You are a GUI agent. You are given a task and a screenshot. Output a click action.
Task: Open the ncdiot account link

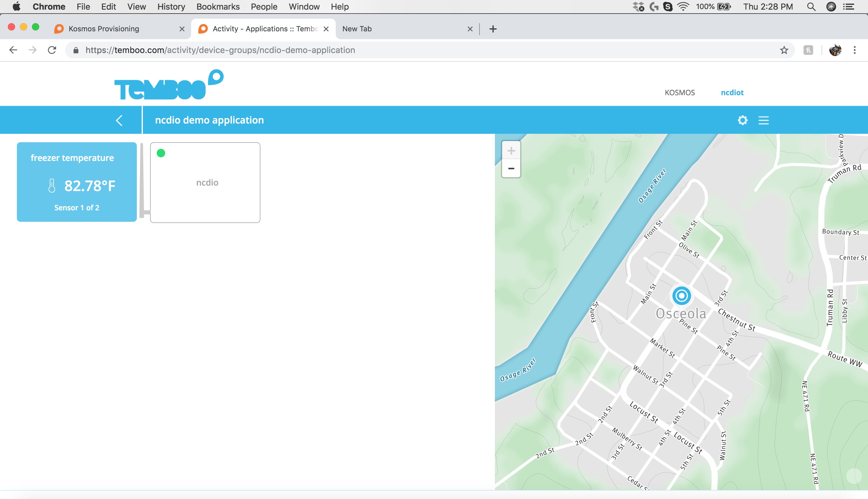732,93
